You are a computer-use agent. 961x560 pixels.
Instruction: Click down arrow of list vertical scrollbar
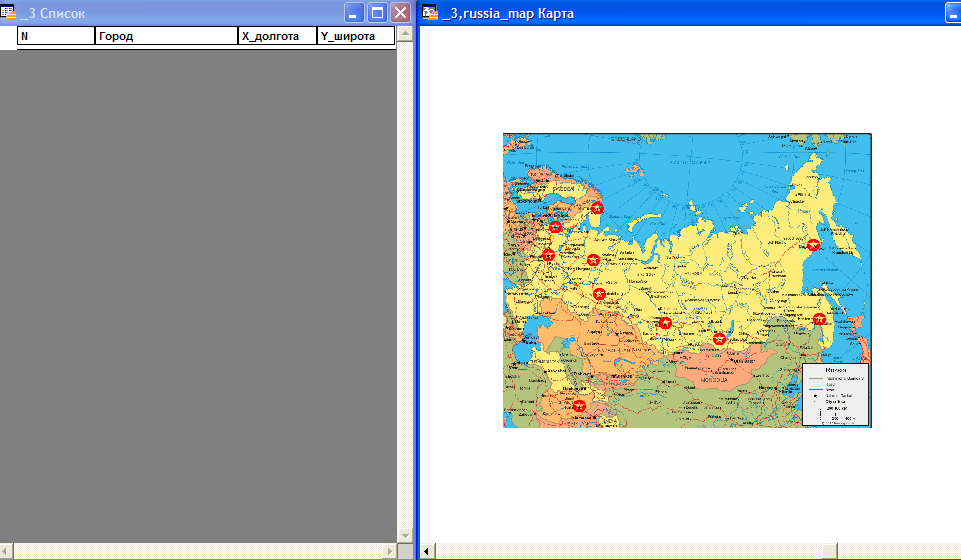[x=405, y=535]
